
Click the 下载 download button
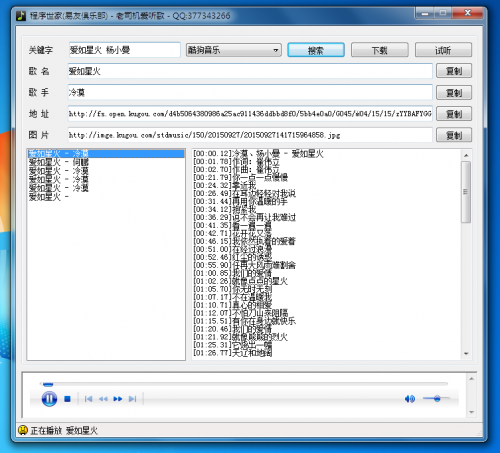379,50
